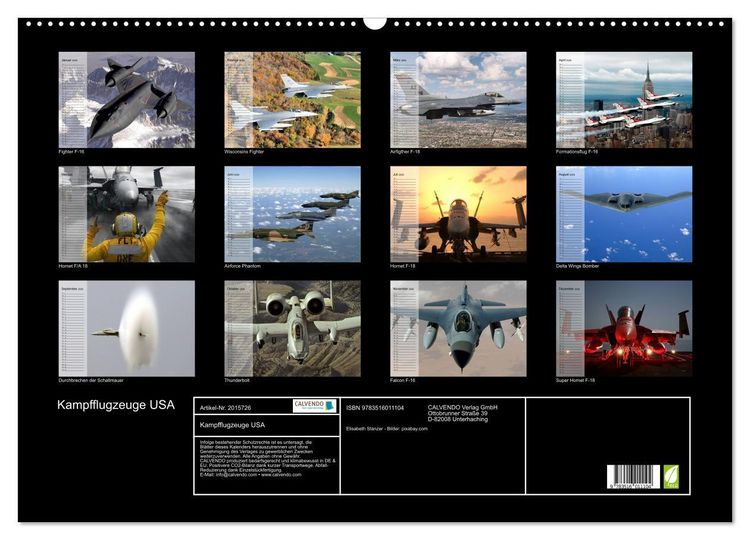This screenshot has width=750, height=540.
Task: Click 'D-82008 Unterhaching' address line
Action: (458, 419)
